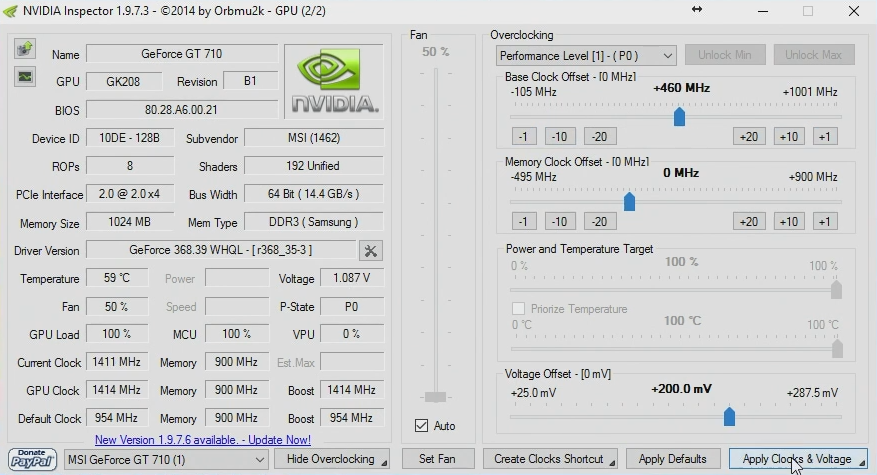
Task: Click the Unlock Max button
Action: coord(814,55)
